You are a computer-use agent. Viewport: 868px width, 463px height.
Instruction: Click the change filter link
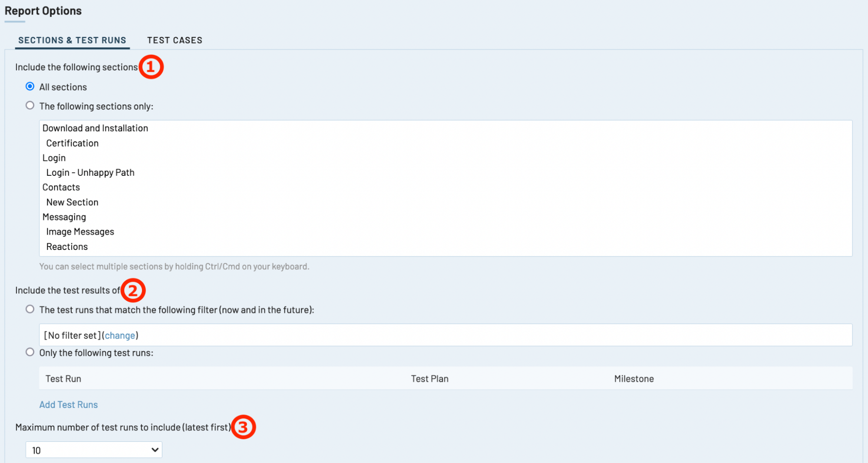pyautogui.click(x=120, y=335)
